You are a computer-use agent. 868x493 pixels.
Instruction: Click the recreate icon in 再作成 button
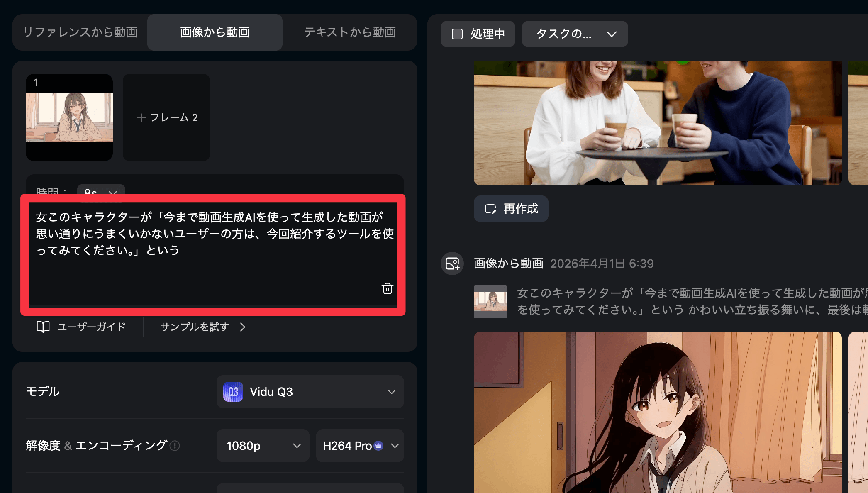[x=490, y=209]
